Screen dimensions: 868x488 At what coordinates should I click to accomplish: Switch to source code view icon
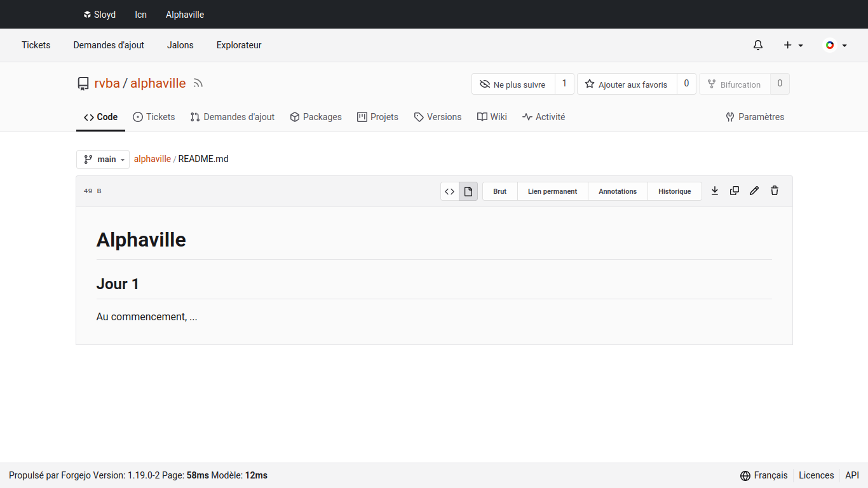pos(450,191)
